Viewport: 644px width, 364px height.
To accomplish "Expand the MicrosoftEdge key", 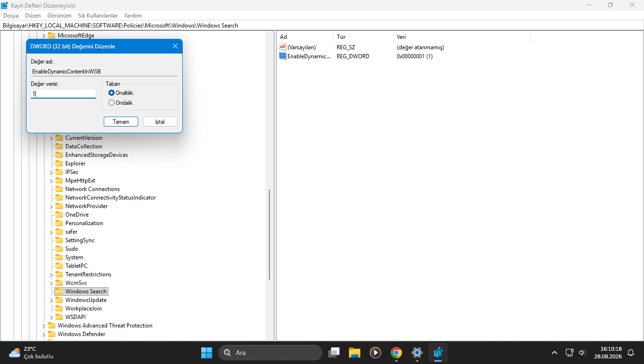I will click(44, 36).
